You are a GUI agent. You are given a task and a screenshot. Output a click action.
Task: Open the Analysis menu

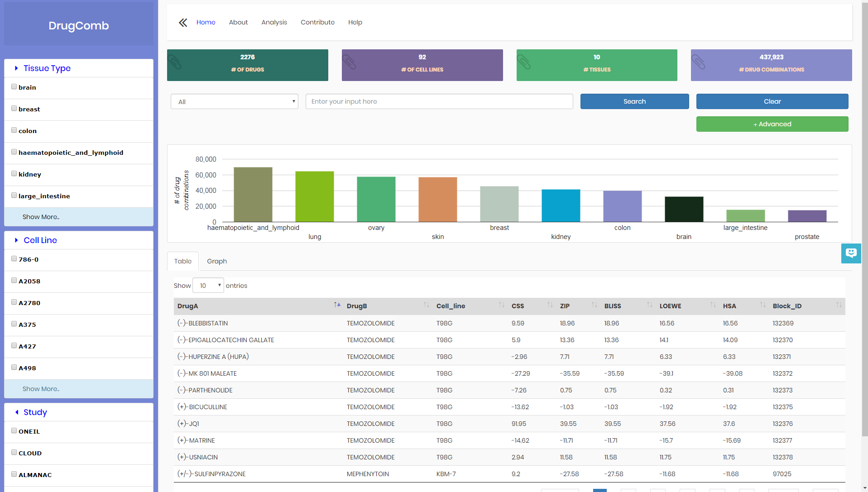point(274,23)
